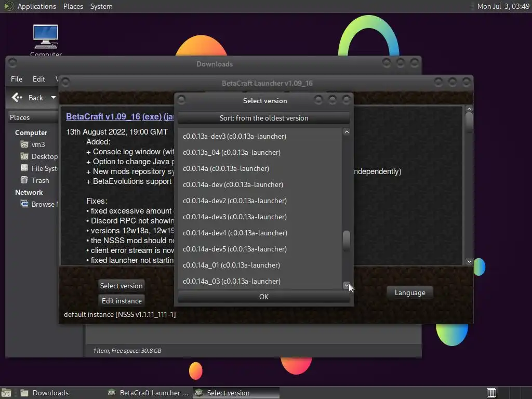
Task: Select version c0.0.13a_04 entry
Action: coord(260,152)
